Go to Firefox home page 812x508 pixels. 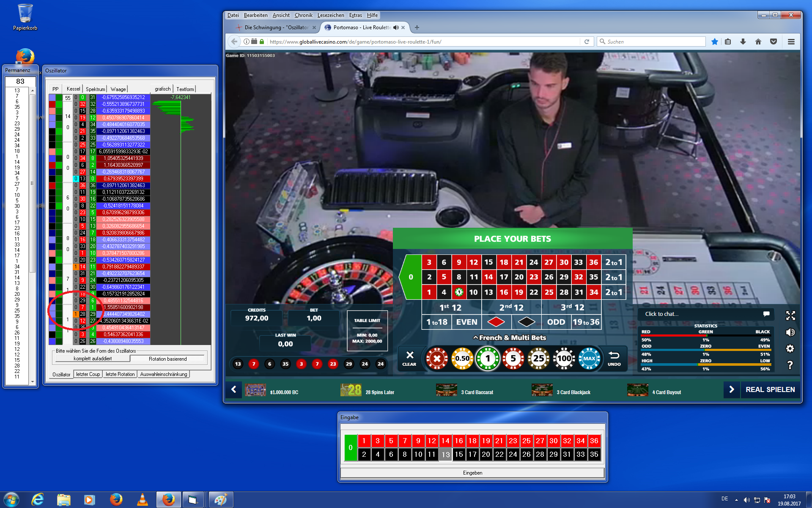point(758,41)
